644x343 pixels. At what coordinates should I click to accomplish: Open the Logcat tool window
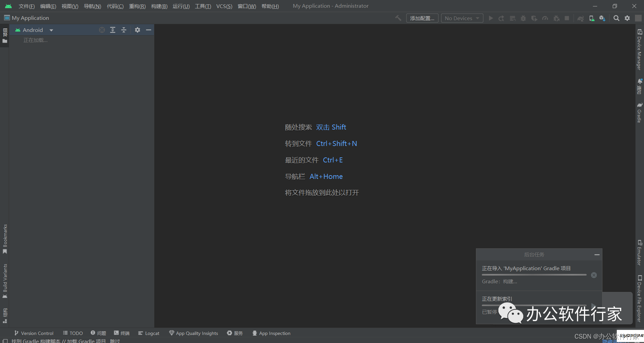[149, 333]
